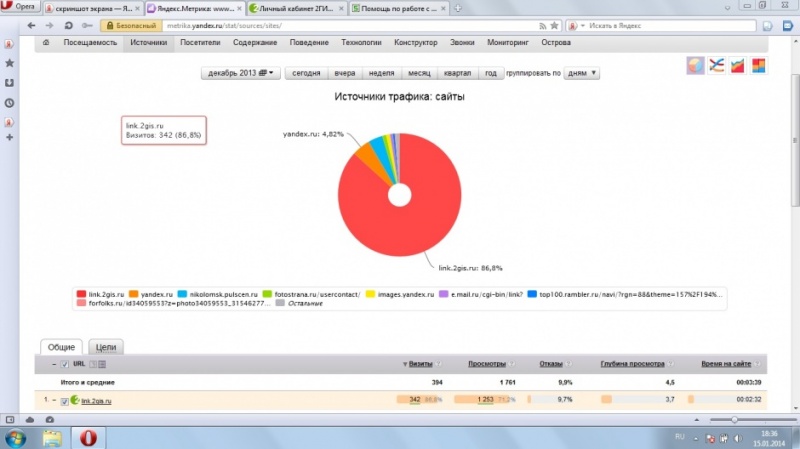
Task: Expand hidden system tray icons arrow
Action: (695, 438)
